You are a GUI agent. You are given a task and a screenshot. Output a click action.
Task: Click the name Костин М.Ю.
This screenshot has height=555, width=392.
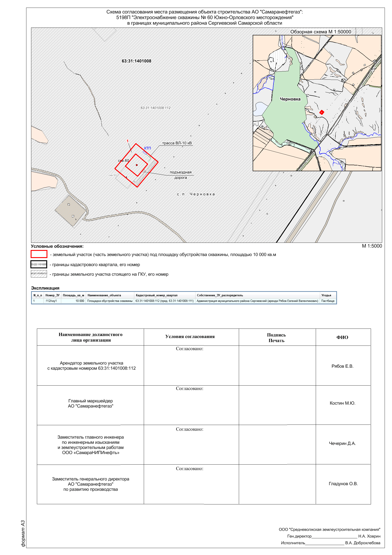(343, 403)
